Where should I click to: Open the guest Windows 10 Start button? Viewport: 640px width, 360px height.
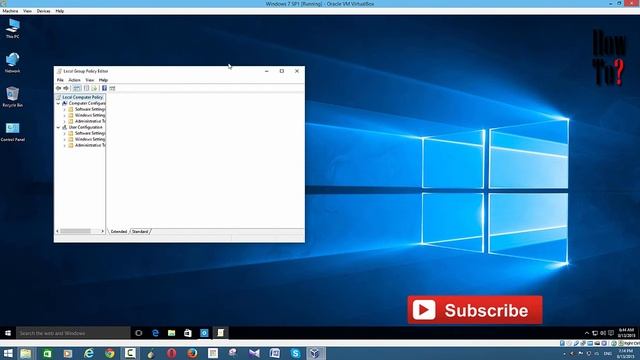(8, 333)
